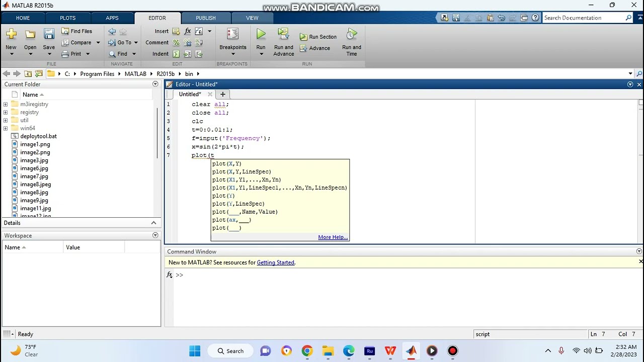The width and height of the screenshot is (644, 362).
Task: Open the Getting Started link
Action: coord(275,262)
